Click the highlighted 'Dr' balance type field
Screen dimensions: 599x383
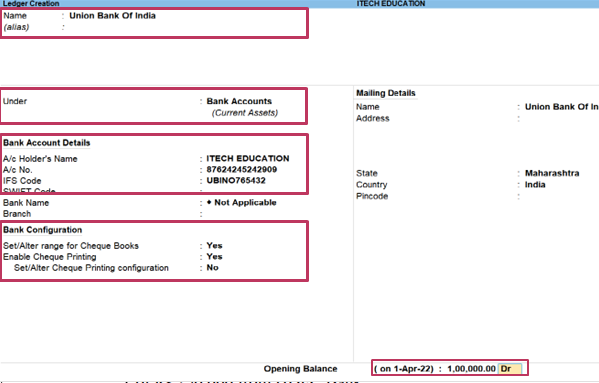coord(510,369)
